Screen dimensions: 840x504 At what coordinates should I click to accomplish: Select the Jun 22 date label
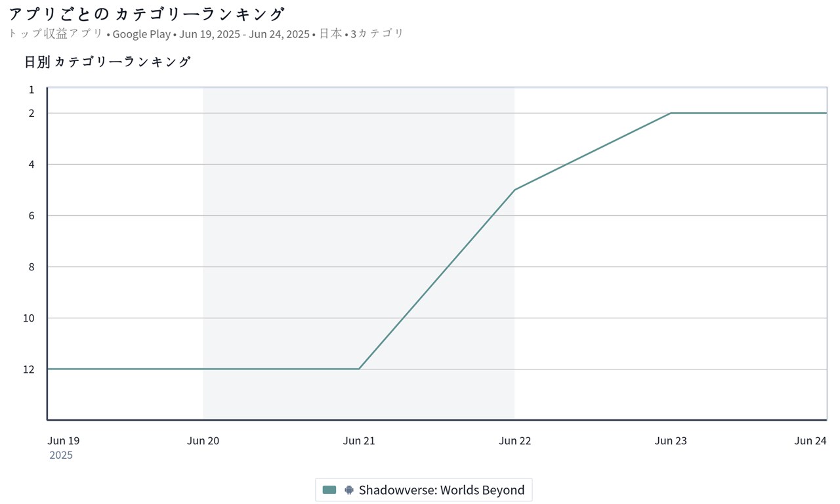click(x=514, y=440)
